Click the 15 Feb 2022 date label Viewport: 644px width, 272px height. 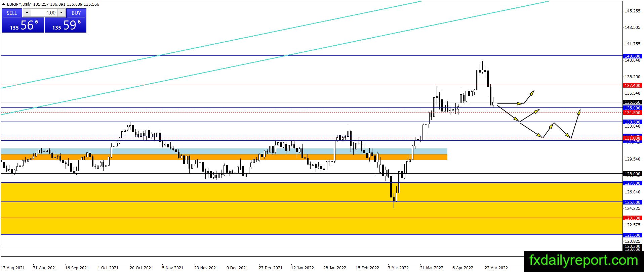[x=367, y=268]
